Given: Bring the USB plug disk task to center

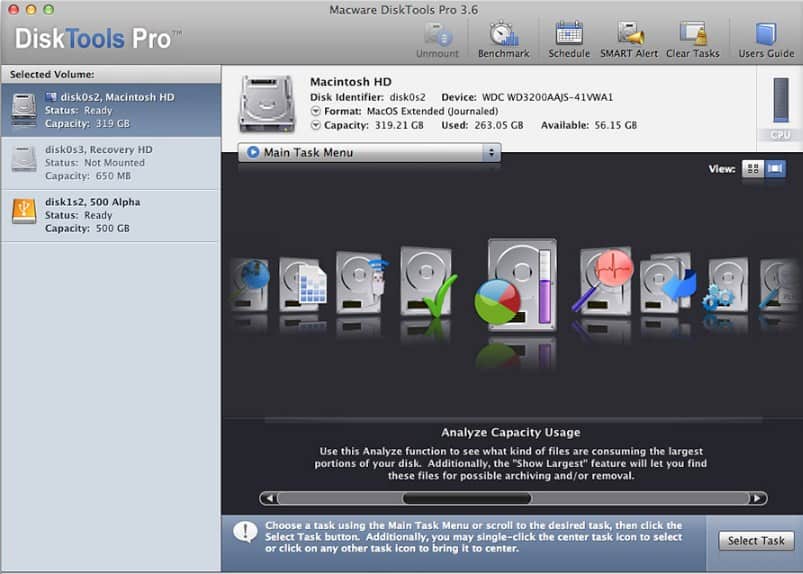Looking at the screenshot, I should [x=361, y=282].
